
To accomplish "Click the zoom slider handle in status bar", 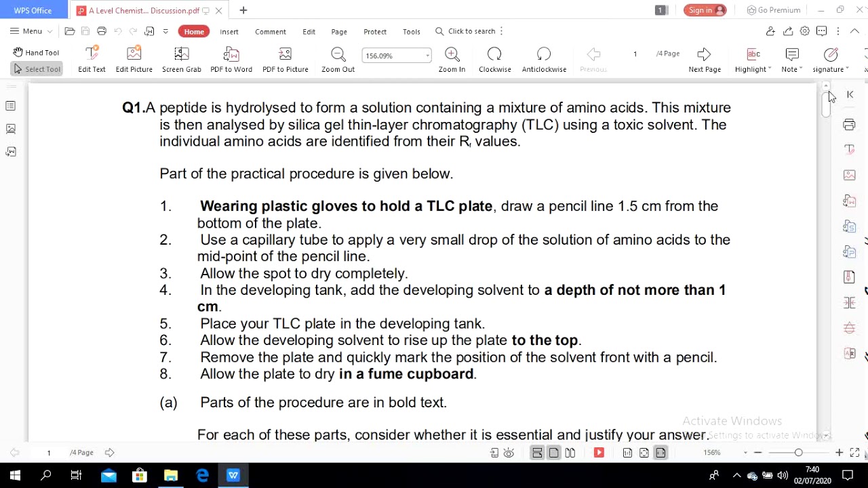I will pos(798,453).
